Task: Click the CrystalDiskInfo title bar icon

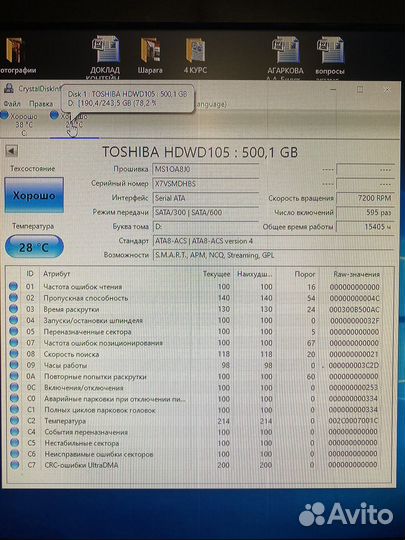Action: click(9, 89)
